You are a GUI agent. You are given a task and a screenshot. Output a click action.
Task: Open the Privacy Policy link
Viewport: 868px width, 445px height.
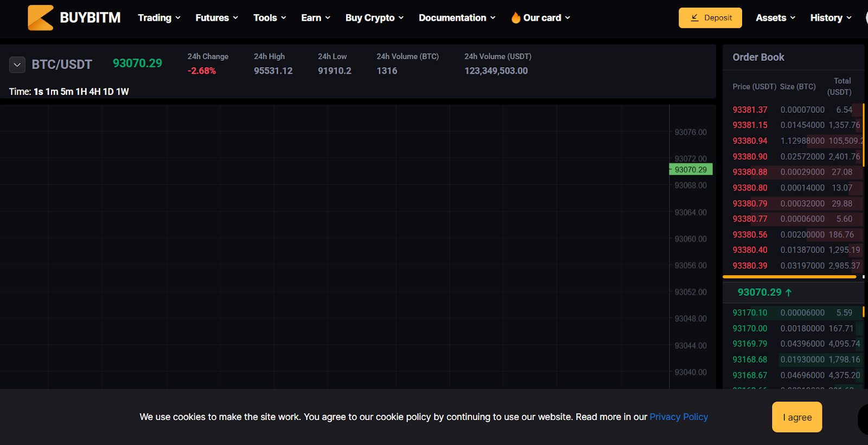click(x=679, y=417)
